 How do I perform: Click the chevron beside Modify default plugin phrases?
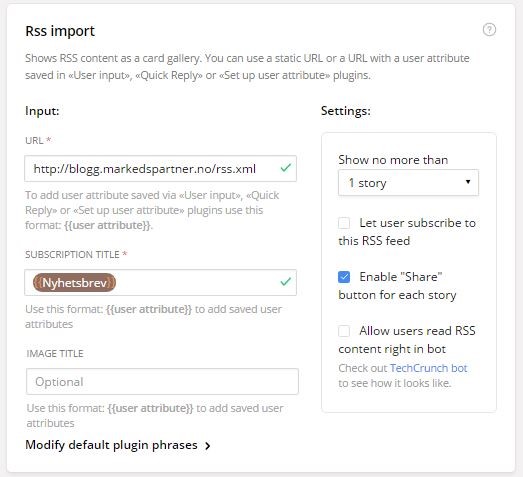click(208, 446)
